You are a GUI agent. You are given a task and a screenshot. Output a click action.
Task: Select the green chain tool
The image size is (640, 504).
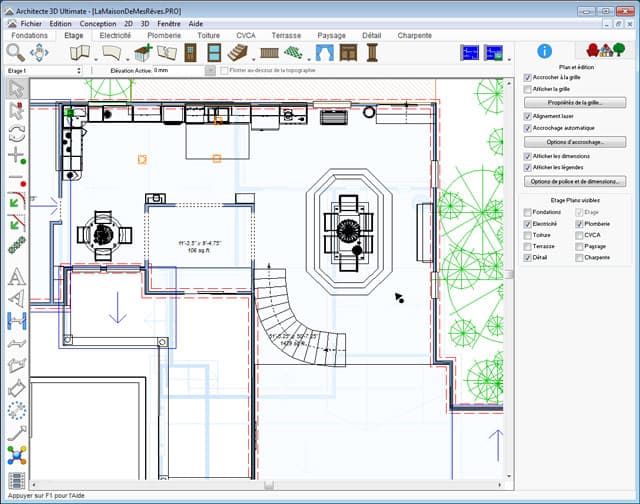[x=17, y=245]
